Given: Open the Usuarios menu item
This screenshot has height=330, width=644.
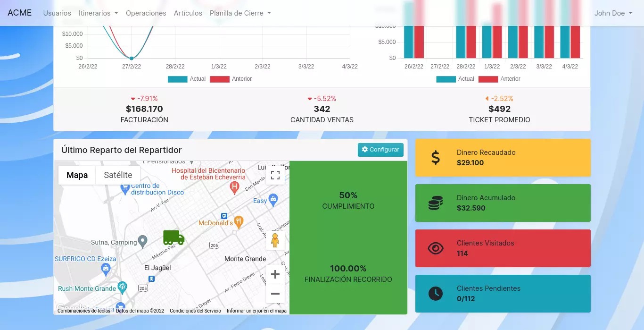Looking at the screenshot, I should 57,13.
